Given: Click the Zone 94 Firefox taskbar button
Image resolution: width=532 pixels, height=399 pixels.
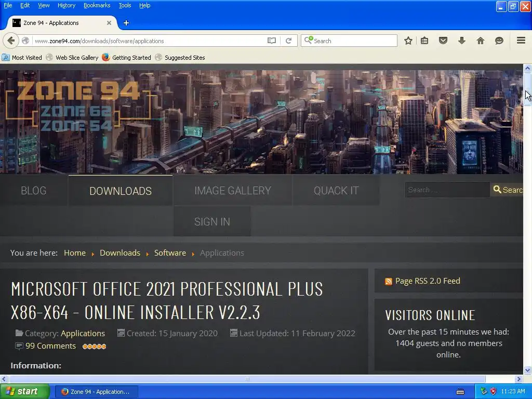Looking at the screenshot, I should click(96, 392).
